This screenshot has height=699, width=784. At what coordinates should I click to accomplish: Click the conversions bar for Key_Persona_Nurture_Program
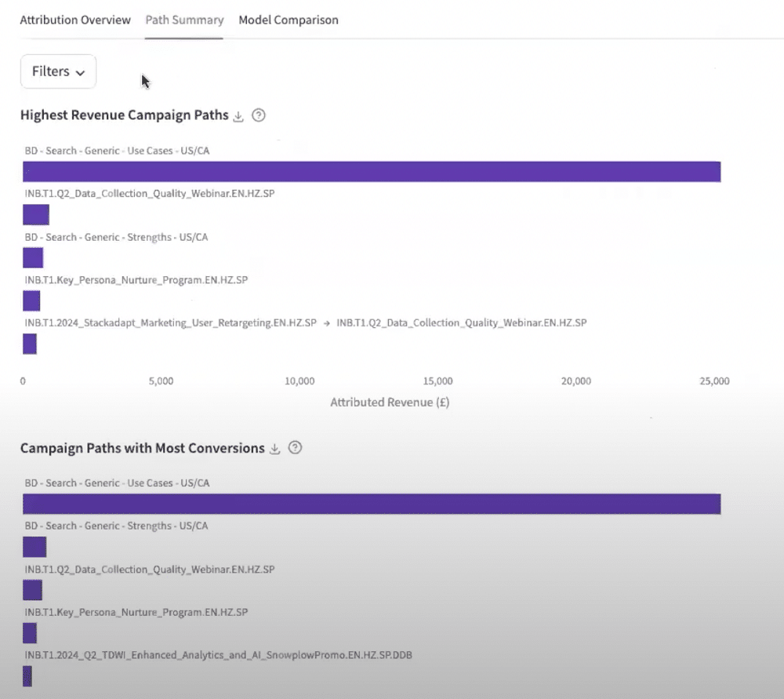pyautogui.click(x=30, y=633)
